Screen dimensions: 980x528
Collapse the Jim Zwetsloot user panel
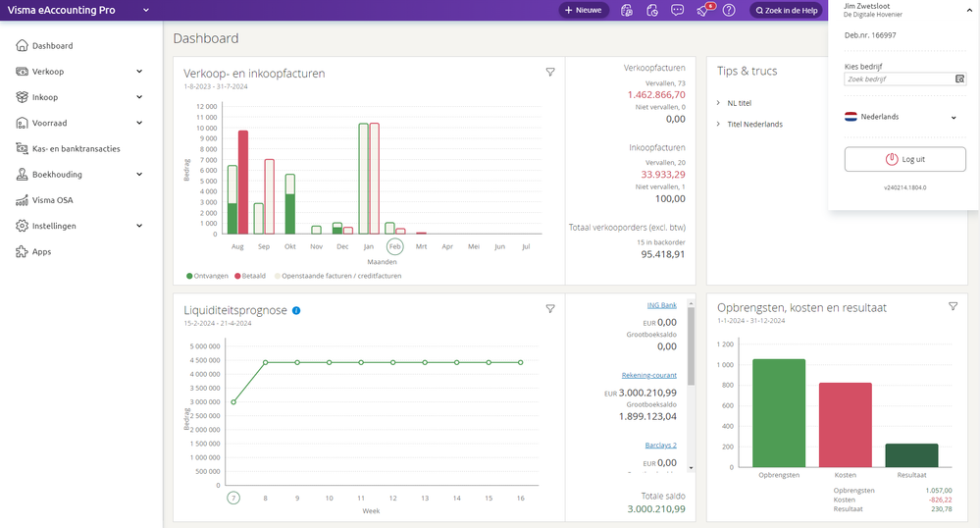tap(969, 10)
